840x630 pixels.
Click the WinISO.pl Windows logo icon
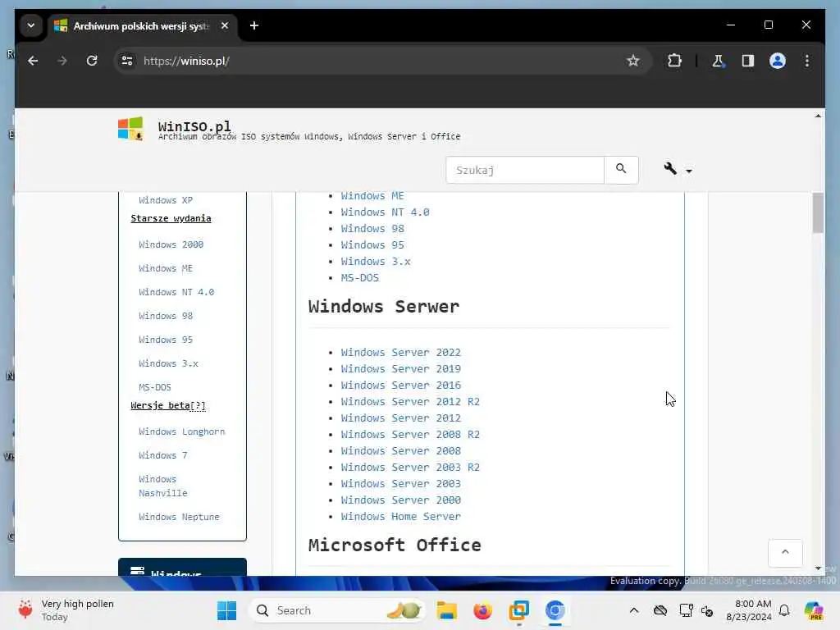click(x=130, y=129)
